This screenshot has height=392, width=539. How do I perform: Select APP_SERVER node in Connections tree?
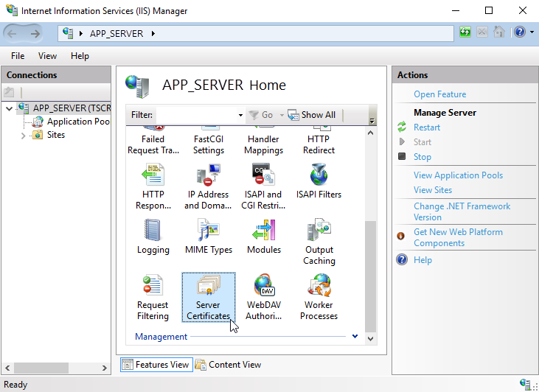[x=72, y=108]
